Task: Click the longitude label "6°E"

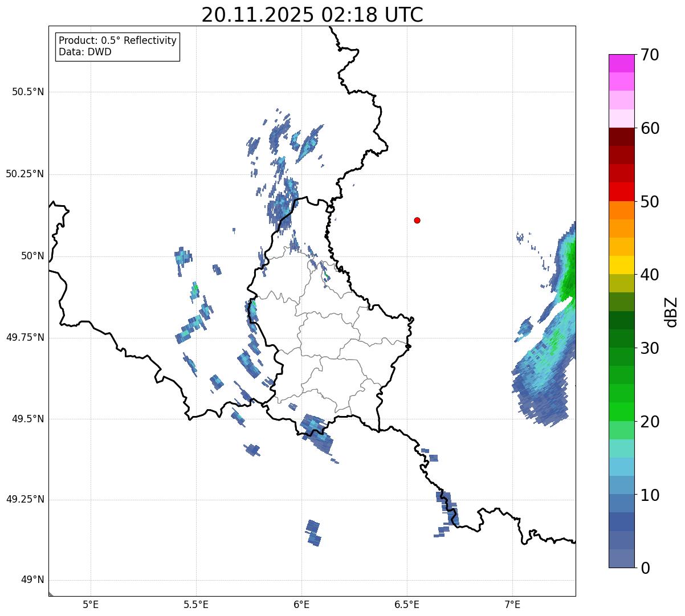Action: click(301, 604)
